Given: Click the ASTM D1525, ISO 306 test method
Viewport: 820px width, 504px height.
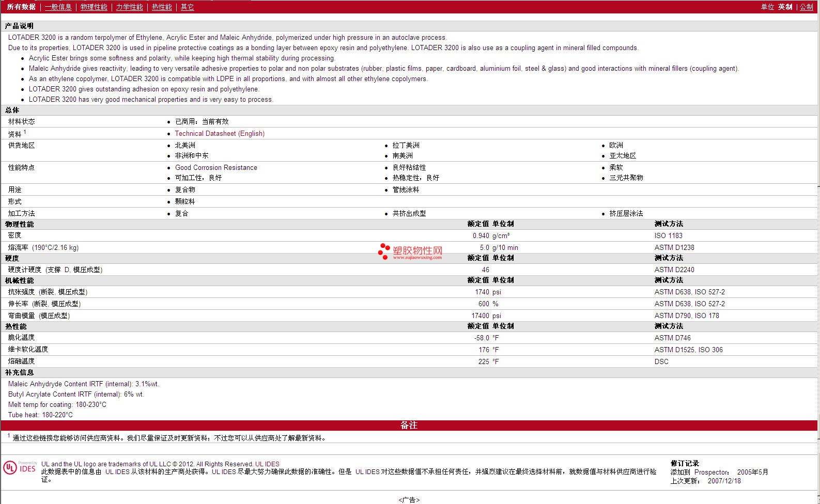Looking at the screenshot, I should 689,350.
